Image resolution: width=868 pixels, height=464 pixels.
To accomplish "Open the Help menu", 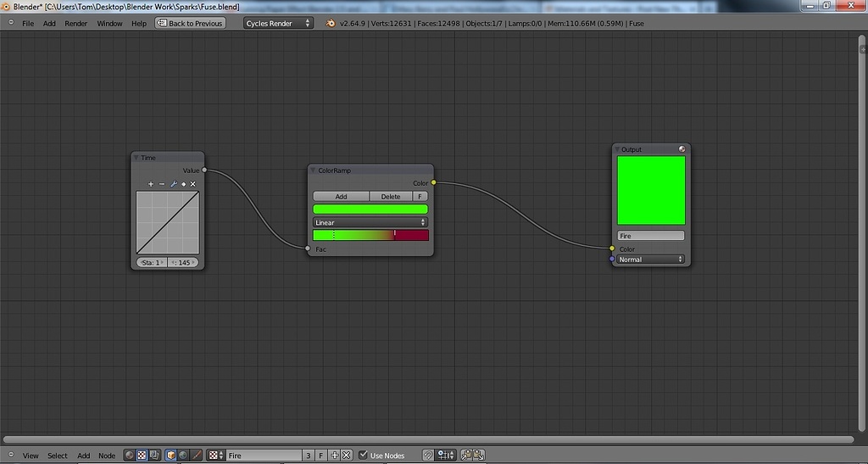I will point(139,23).
